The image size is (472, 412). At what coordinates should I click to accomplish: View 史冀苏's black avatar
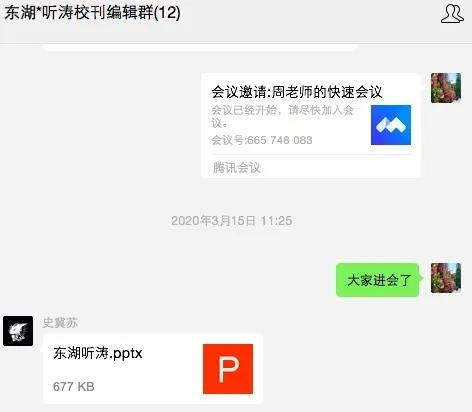[x=18, y=331]
